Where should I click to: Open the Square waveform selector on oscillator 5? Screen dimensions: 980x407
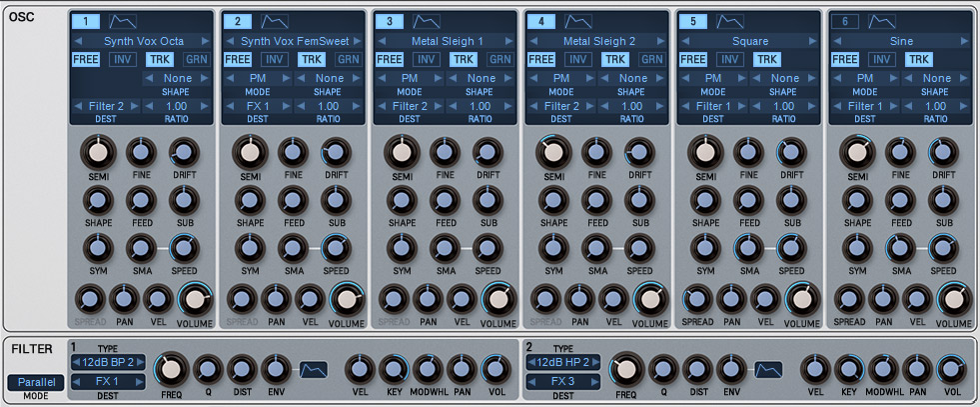click(747, 41)
